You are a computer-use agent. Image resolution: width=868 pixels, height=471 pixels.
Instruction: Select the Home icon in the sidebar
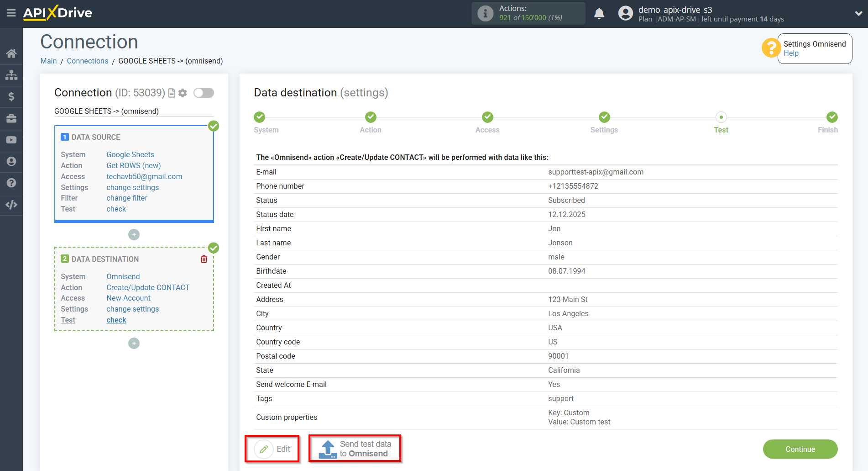[x=11, y=53]
